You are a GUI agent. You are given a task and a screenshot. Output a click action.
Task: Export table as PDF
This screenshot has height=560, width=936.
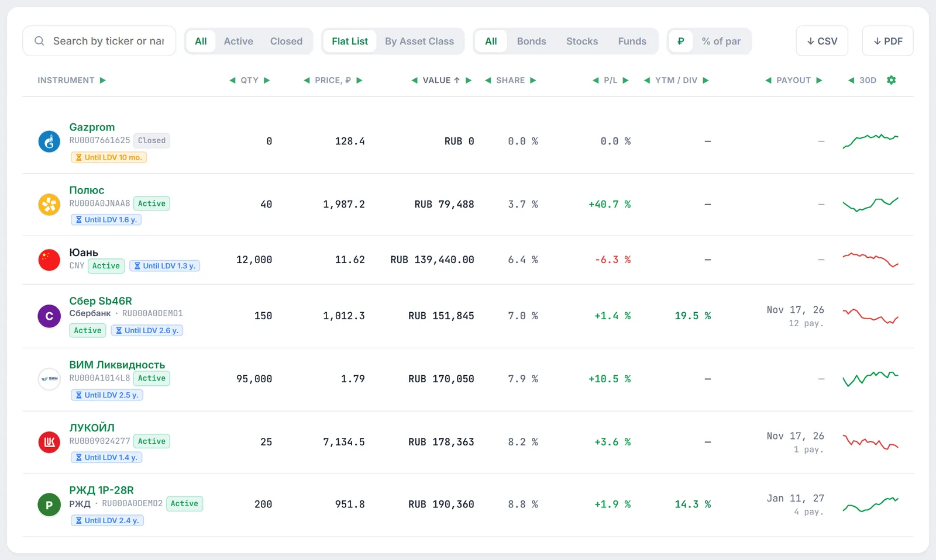click(x=887, y=41)
